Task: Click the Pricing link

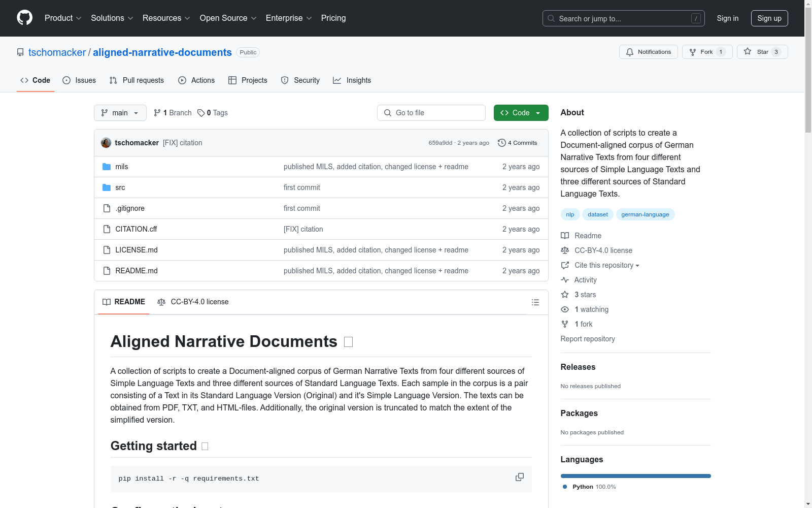Action: (333, 18)
